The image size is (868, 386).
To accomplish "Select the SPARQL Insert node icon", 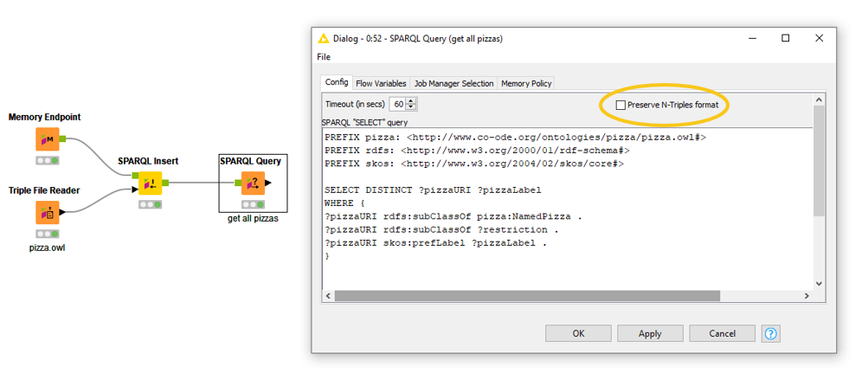I will [x=150, y=183].
